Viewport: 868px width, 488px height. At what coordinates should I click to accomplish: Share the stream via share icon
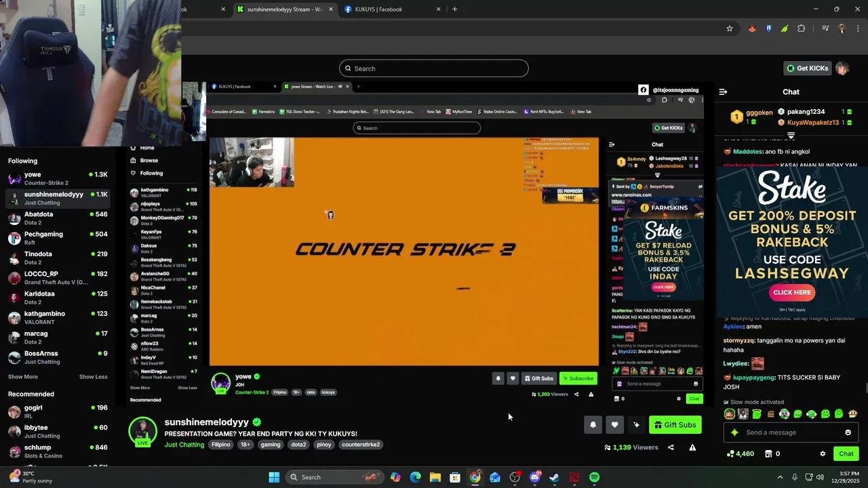671,447
